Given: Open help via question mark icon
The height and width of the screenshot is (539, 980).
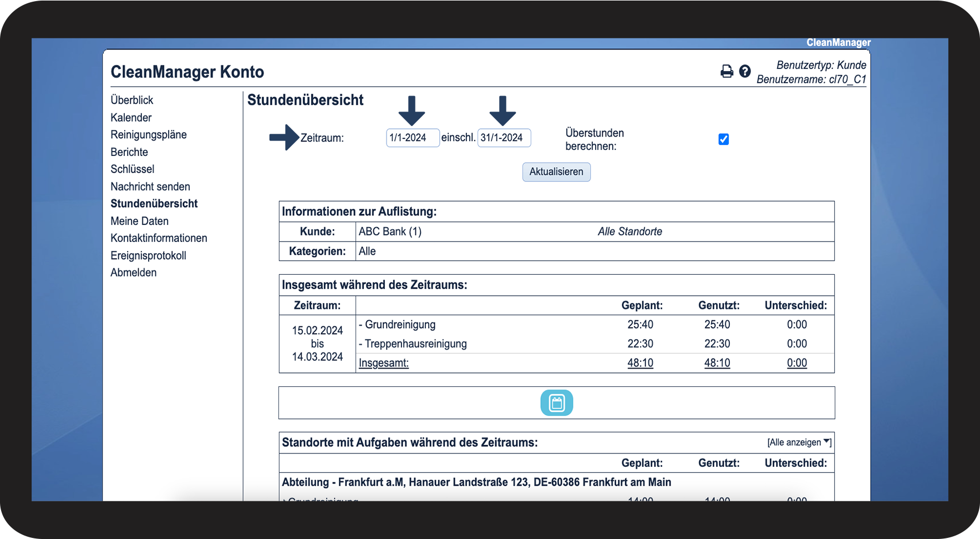Looking at the screenshot, I should pos(745,71).
